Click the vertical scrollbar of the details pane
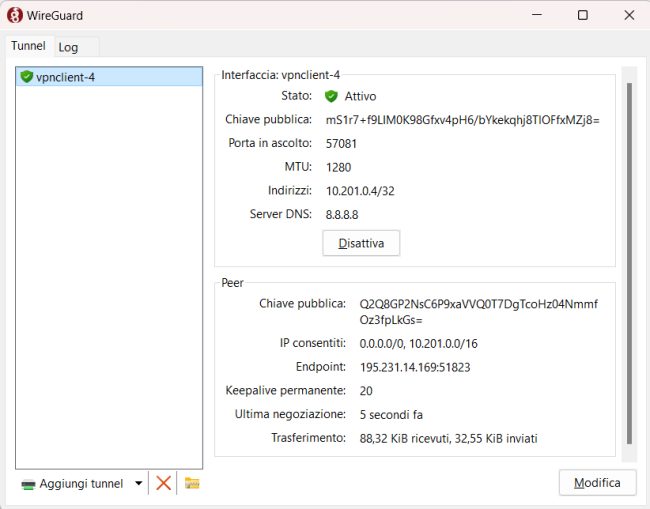 pyautogui.click(x=629, y=264)
